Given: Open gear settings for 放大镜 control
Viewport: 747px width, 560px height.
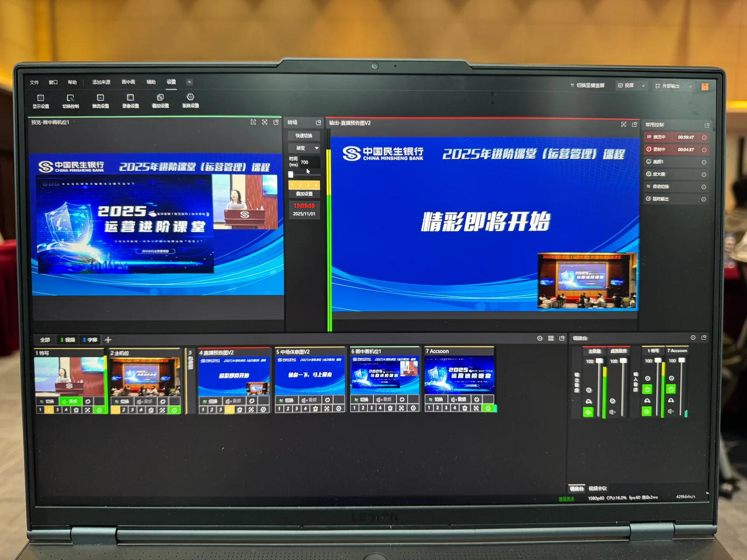Looking at the screenshot, I should [704, 175].
